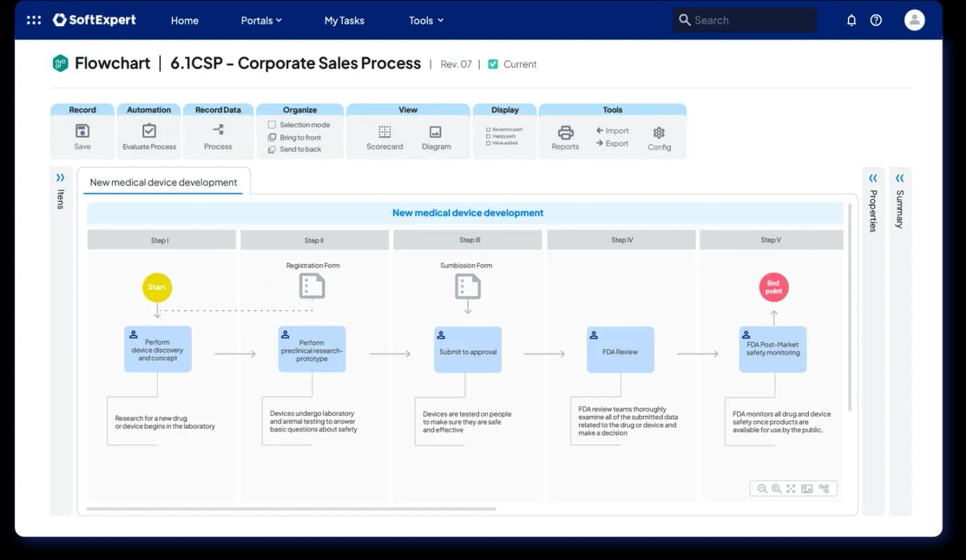Expand the Properties side panel
966x560 pixels.
click(x=873, y=178)
